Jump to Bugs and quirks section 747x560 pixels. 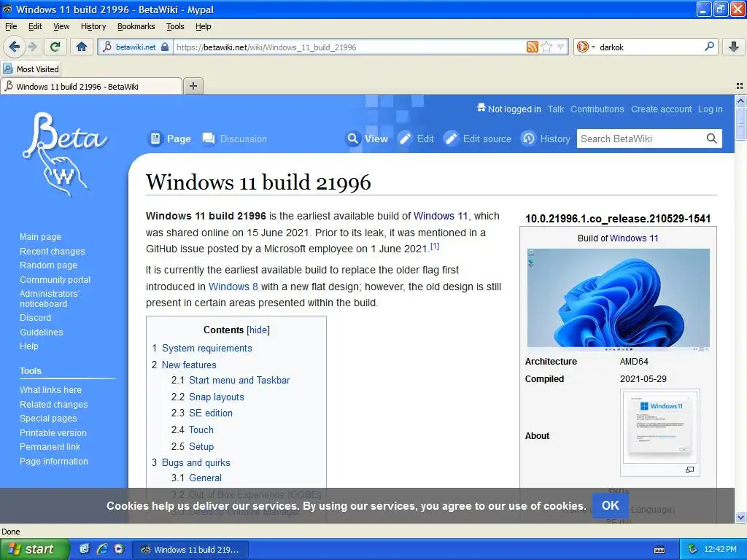(x=196, y=462)
